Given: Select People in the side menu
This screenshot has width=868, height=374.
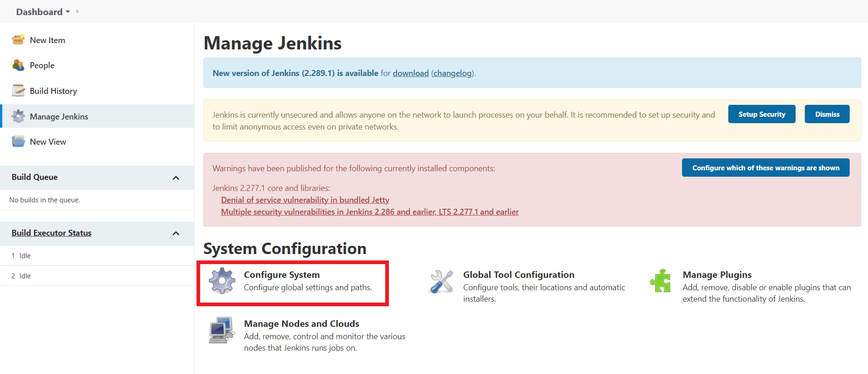Looking at the screenshot, I should pos(42,65).
